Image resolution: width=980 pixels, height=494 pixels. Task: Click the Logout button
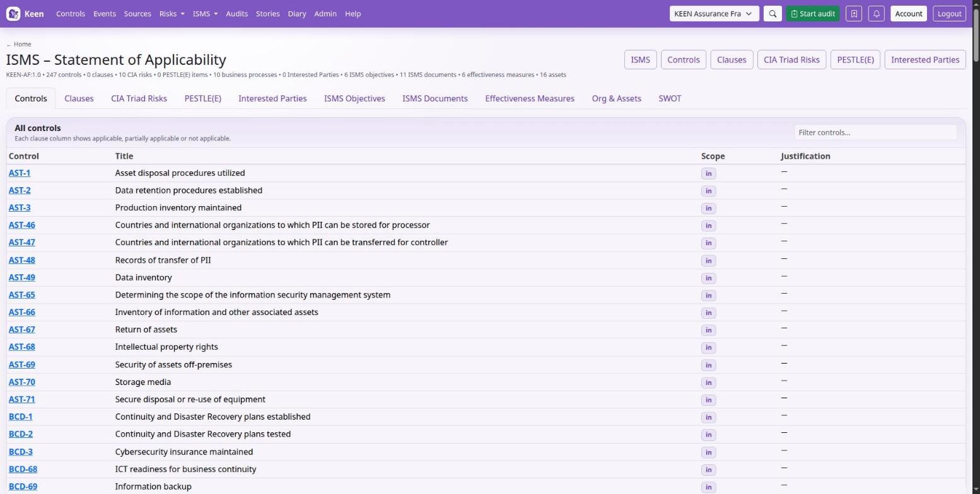[x=949, y=14]
